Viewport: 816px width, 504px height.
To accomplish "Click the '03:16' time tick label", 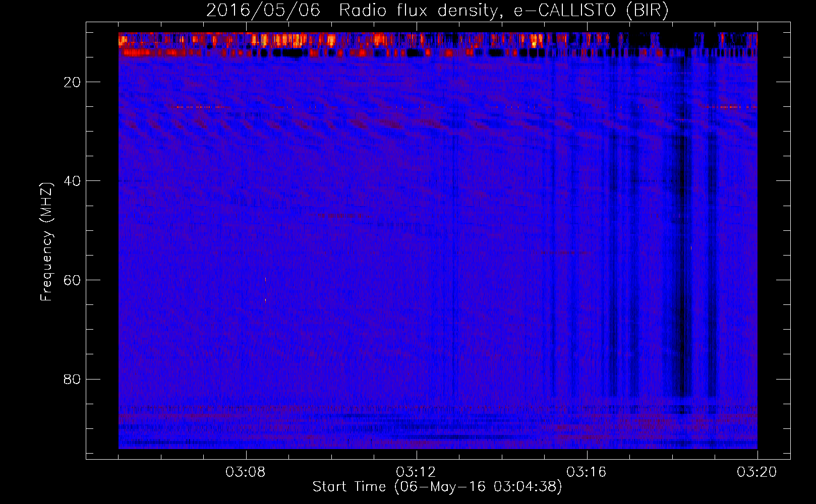I will pos(587,472).
